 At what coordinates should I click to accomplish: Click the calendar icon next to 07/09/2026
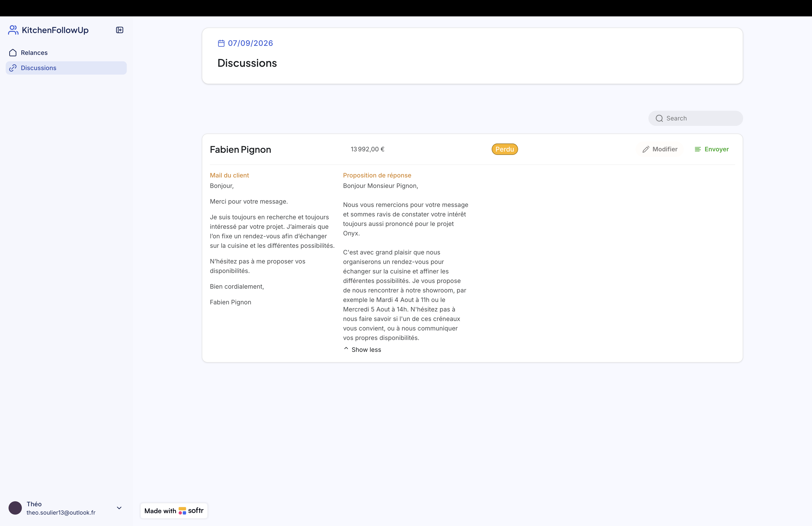point(221,43)
